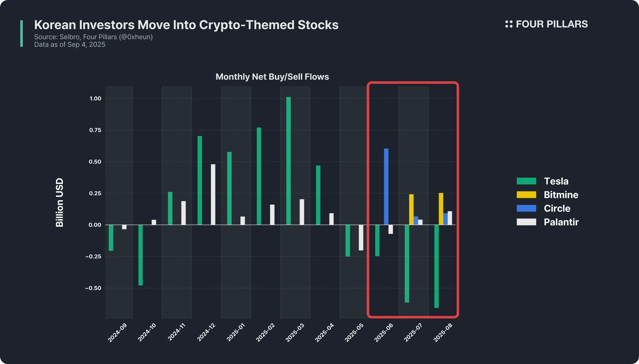Click the green Tesla legend swatch
Screen dimensions: 639x364
pyautogui.click(x=526, y=181)
